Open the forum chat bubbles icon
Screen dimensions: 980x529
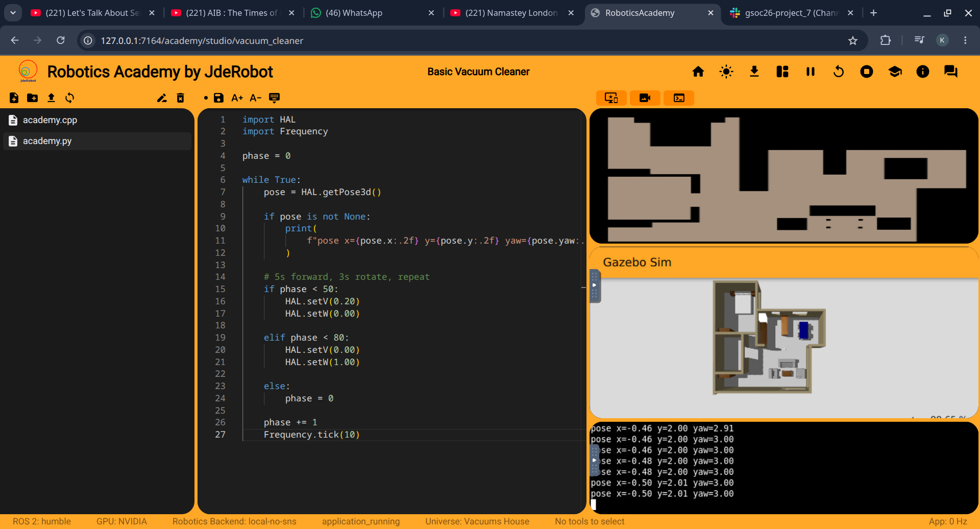pyautogui.click(x=951, y=71)
